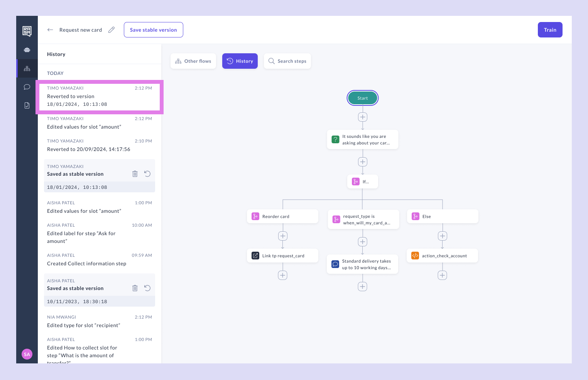
Task: Delete the stable version dated 10/11/2023
Action: (x=135, y=288)
